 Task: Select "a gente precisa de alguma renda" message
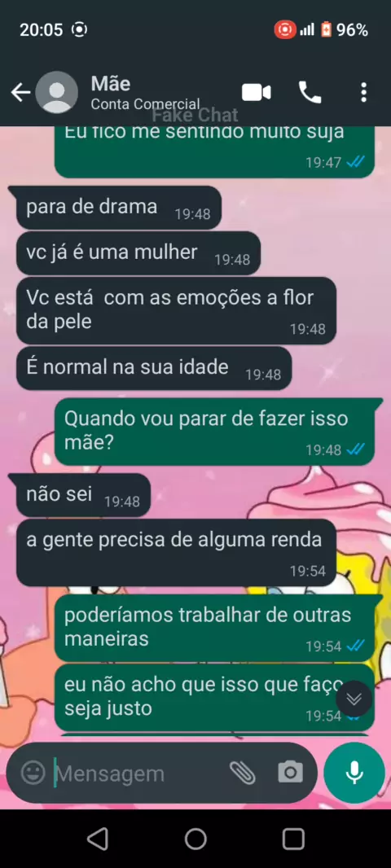176,552
